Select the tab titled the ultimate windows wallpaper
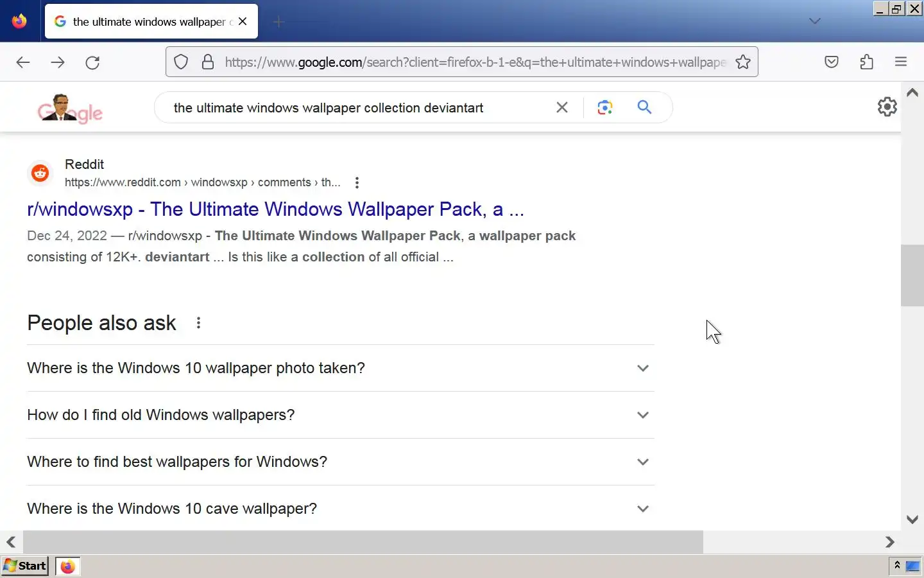Image resolution: width=924 pixels, height=578 pixels. click(151, 21)
